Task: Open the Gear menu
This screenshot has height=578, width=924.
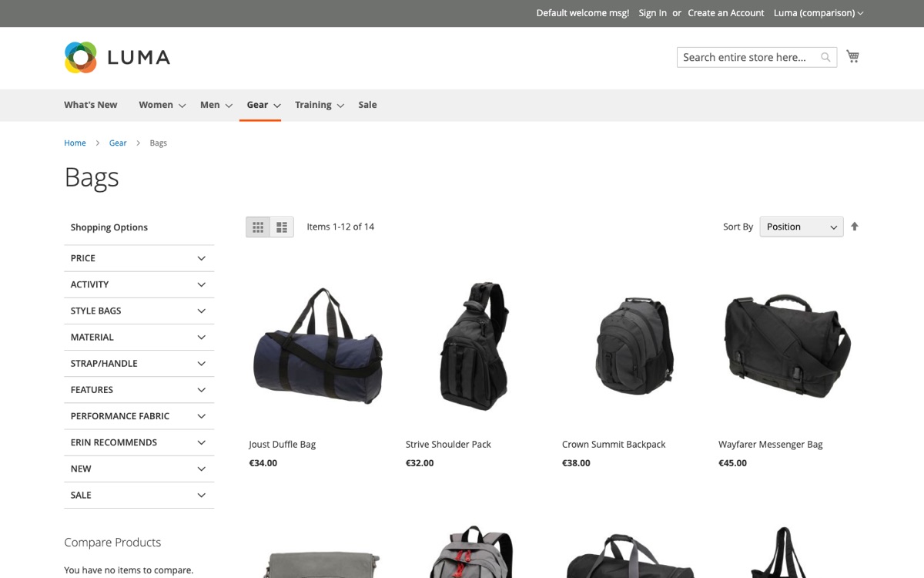Action: [263, 105]
